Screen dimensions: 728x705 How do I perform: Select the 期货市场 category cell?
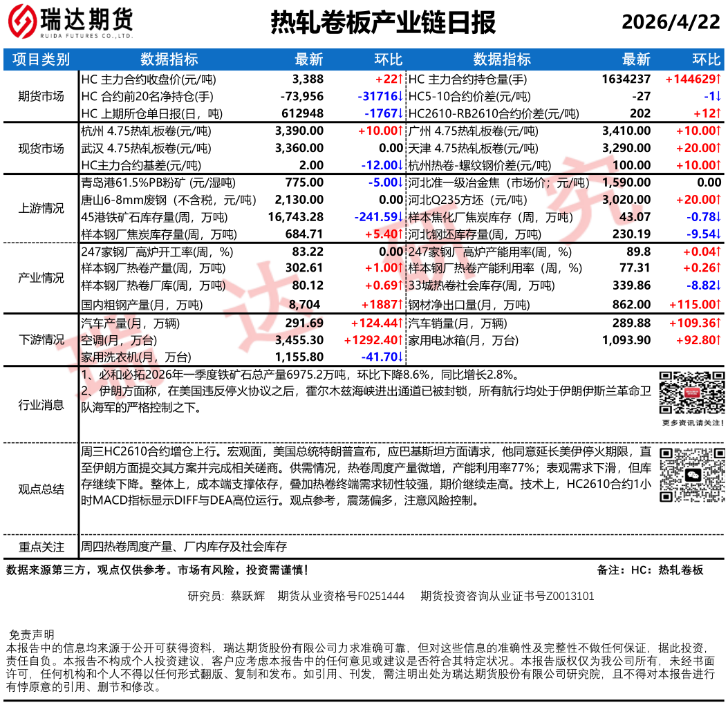point(41,96)
